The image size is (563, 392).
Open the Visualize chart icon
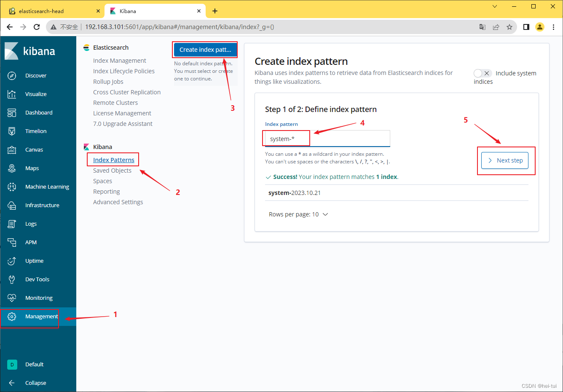pos(12,94)
